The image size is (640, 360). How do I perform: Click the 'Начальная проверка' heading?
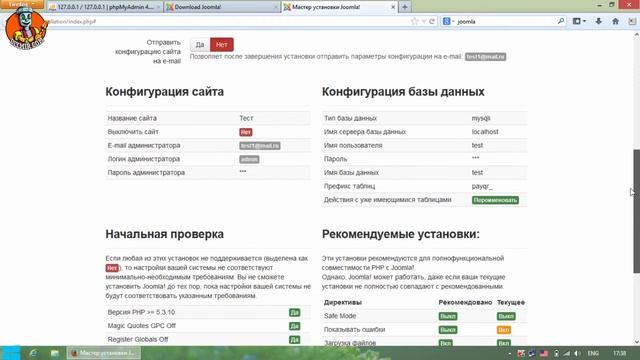pos(164,234)
